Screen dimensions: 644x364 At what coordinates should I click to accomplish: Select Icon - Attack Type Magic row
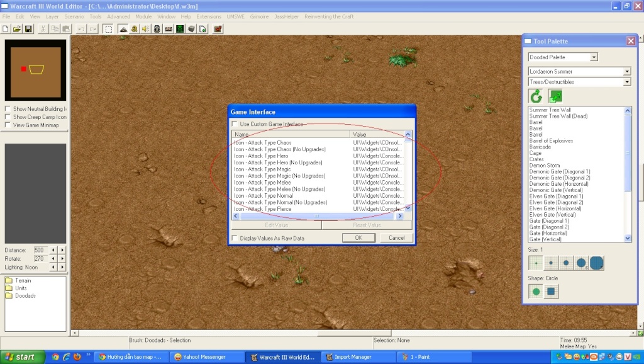pos(318,169)
